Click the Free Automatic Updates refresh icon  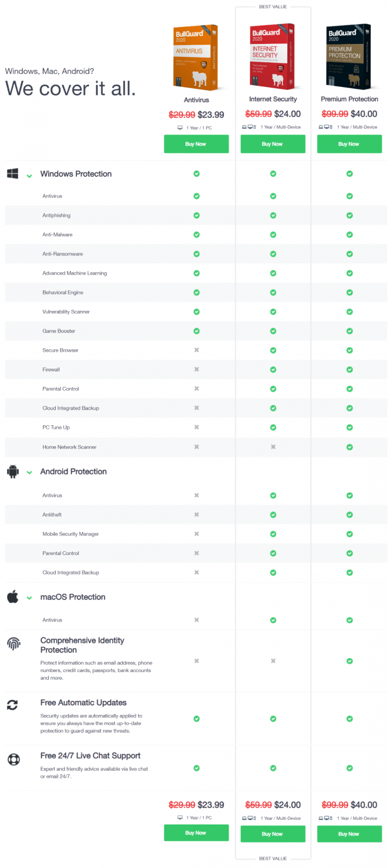point(12,705)
